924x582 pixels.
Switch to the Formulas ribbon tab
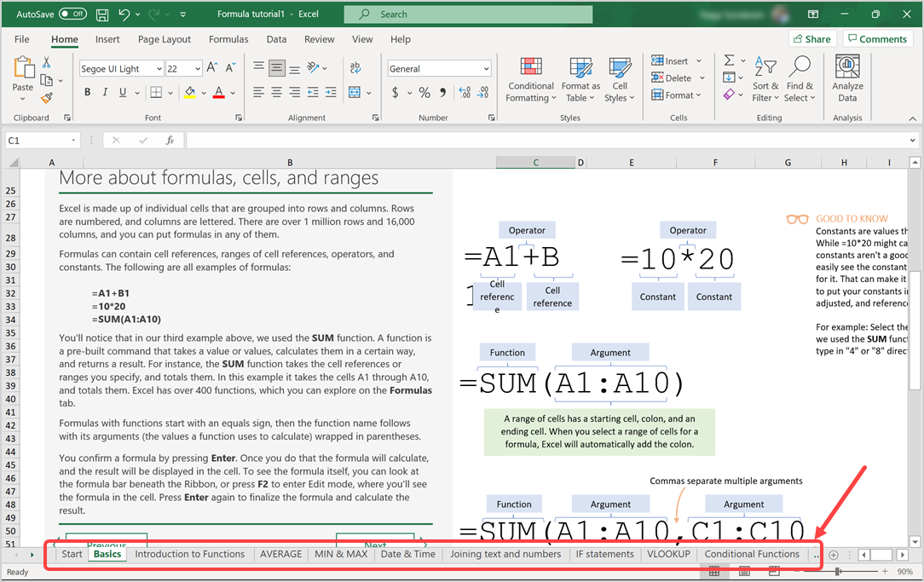coord(228,39)
